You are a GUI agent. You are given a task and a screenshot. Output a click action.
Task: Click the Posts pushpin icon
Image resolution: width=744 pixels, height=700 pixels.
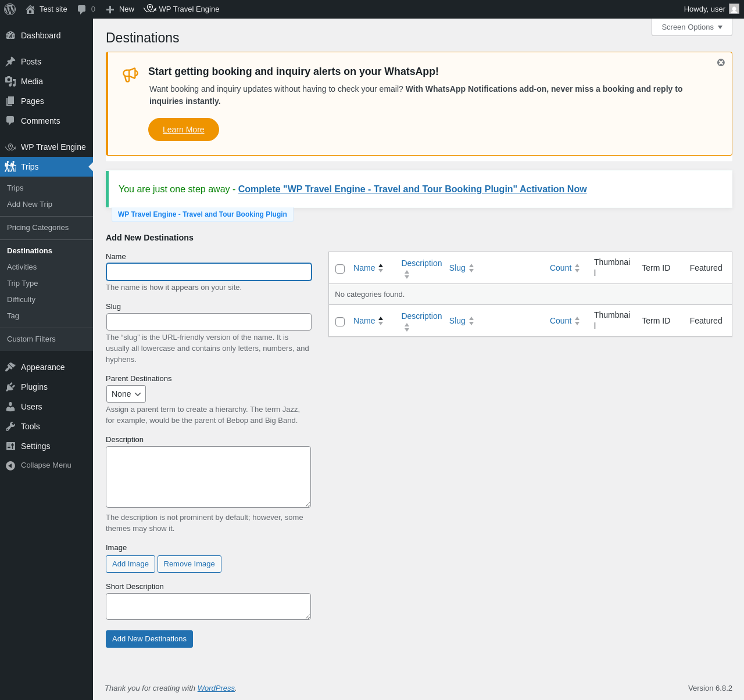(10, 62)
